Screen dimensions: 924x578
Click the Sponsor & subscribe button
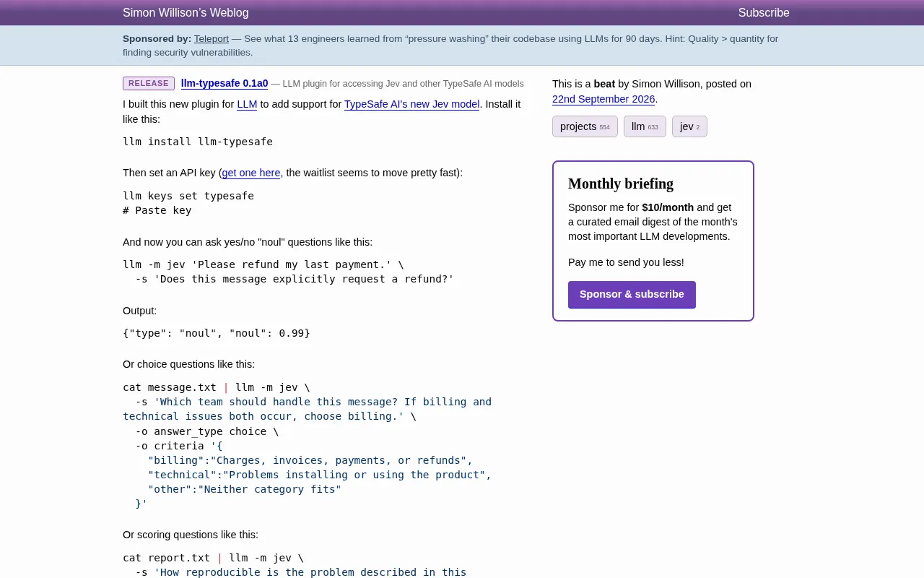tap(632, 294)
